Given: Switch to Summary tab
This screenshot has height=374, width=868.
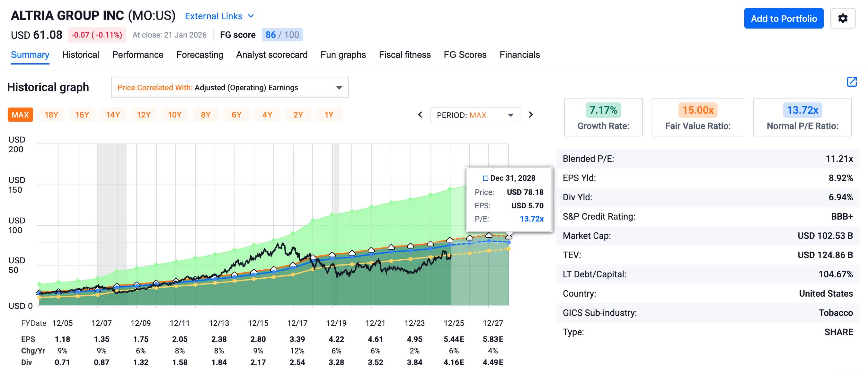Looking at the screenshot, I should tap(30, 55).
